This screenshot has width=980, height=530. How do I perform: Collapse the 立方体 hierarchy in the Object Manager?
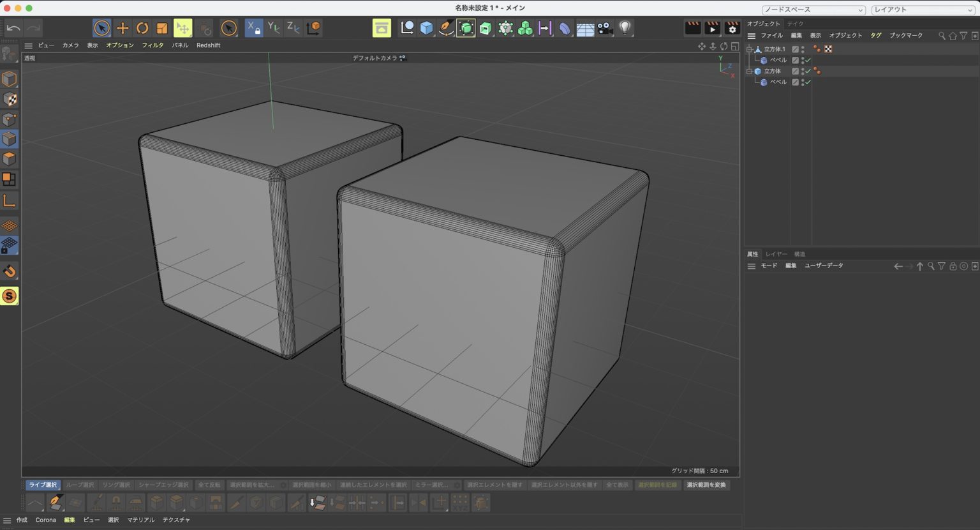point(750,71)
